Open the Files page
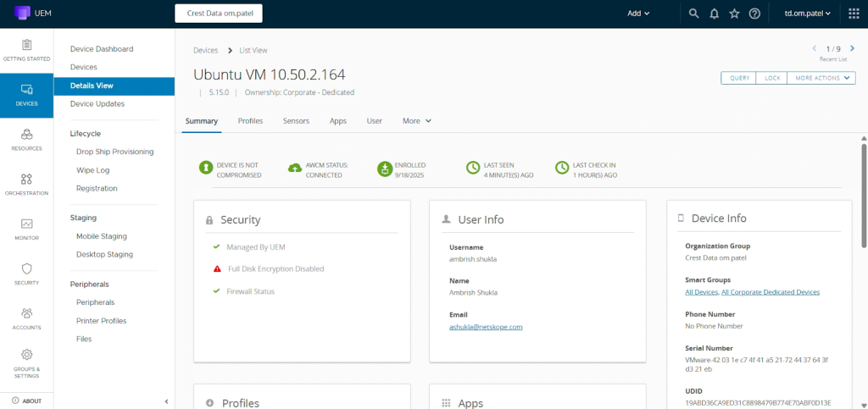868x409 pixels. 84,339
